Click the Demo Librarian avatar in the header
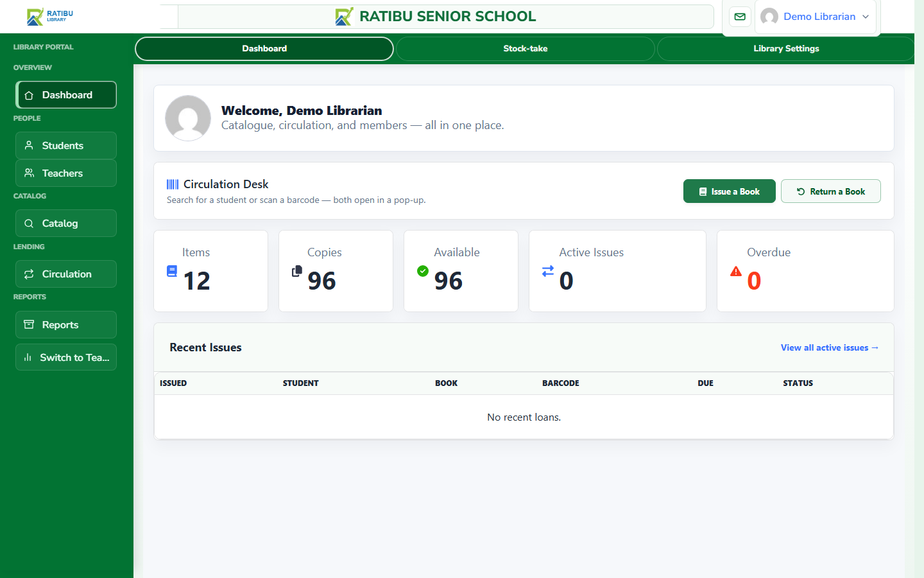This screenshot has height=578, width=924. click(769, 17)
